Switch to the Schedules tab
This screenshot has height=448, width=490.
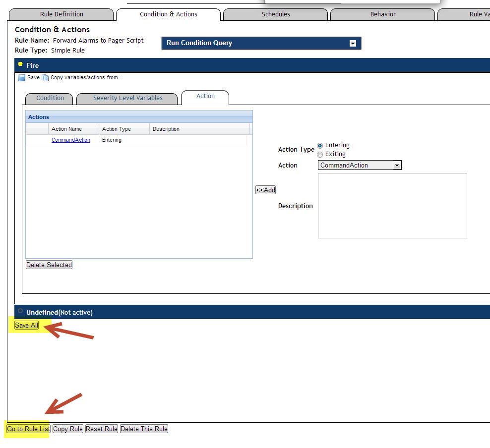tap(276, 14)
